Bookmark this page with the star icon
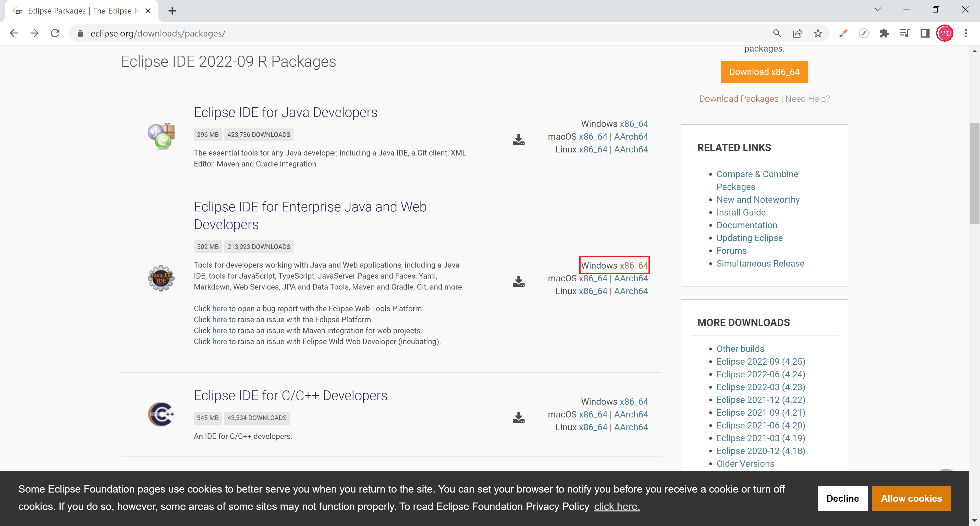 point(818,33)
